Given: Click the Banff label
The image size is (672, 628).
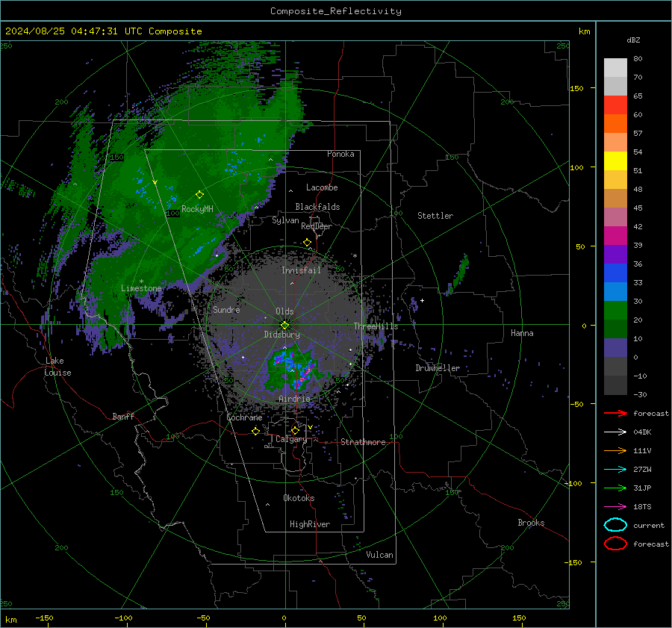Looking at the screenshot, I should (123, 416).
